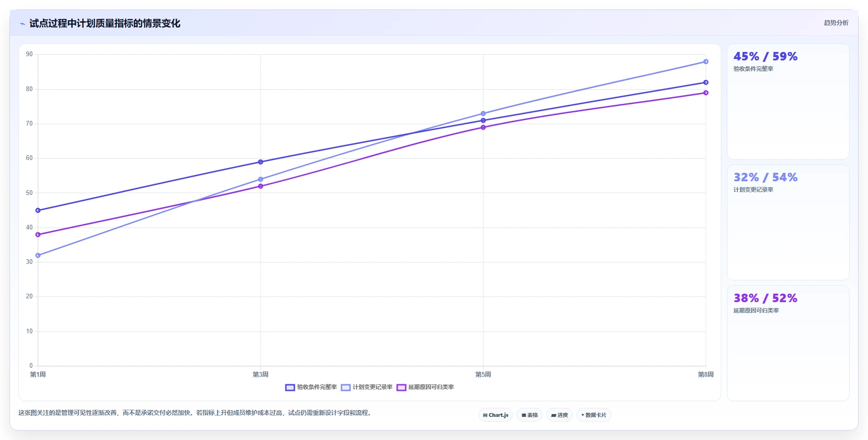Open the 38% / 52% 延期原因可归类率 card

click(788, 343)
